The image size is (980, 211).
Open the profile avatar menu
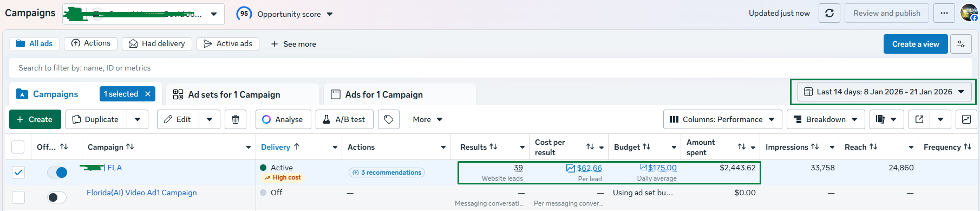[x=969, y=12]
